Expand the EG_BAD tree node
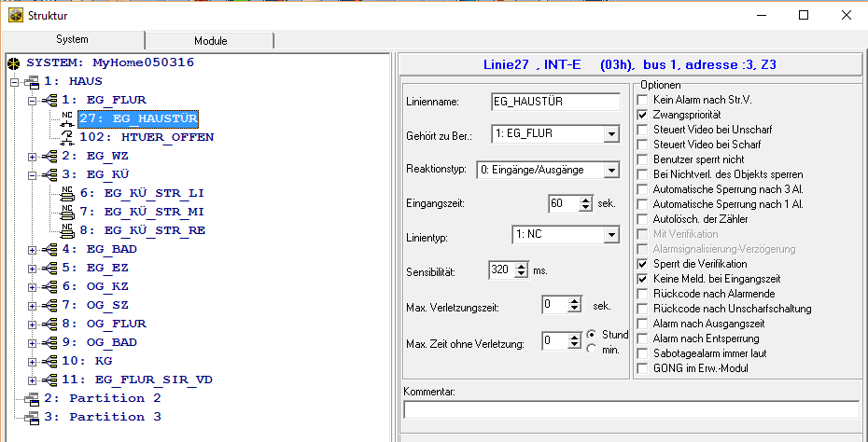The image size is (868, 442). 33,249
